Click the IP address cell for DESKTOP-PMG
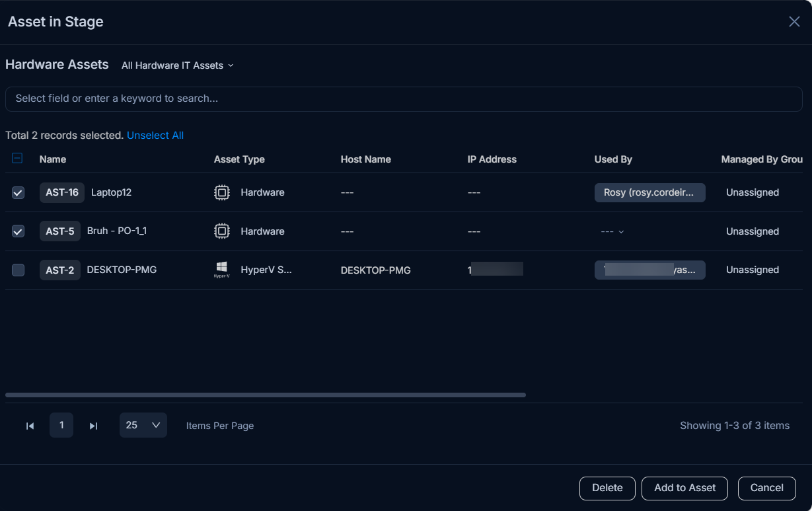812x511 pixels. tap(496, 269)
